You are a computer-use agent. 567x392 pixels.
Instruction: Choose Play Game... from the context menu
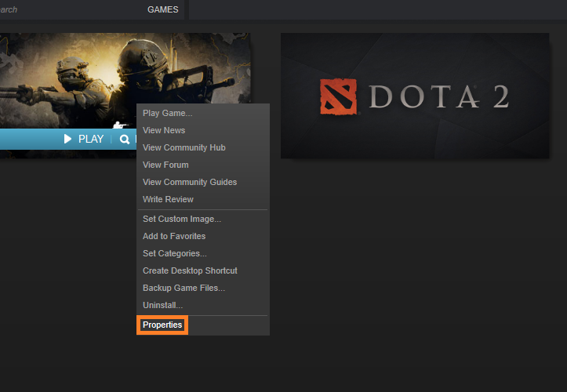(167, 113)
